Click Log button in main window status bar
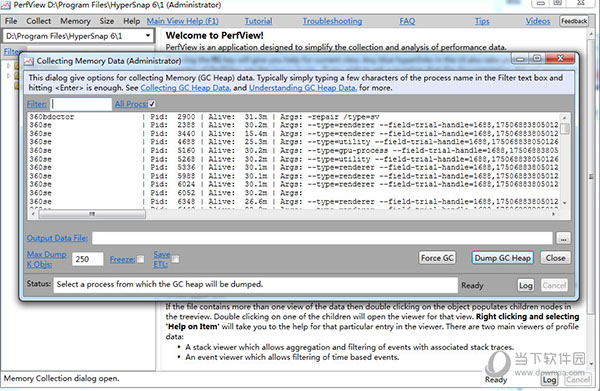The height and width of the screenshot is (391, 600). pyautogui.click(x=549, y=380)
